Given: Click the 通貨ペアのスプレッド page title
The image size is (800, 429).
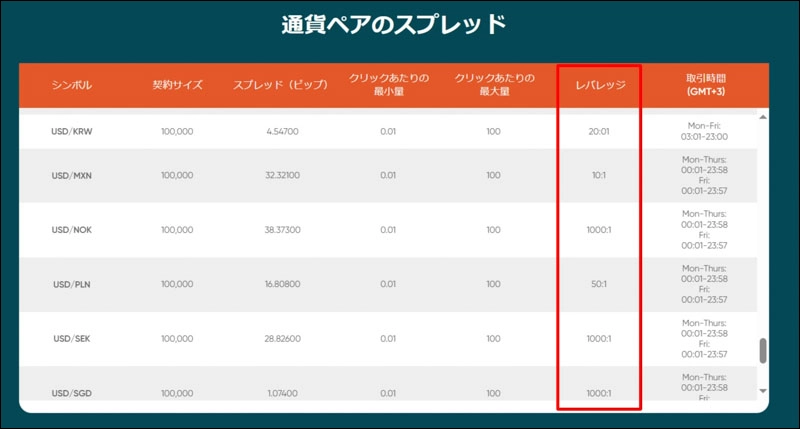Looking at the screenshot, I should [x=393, y=26].
